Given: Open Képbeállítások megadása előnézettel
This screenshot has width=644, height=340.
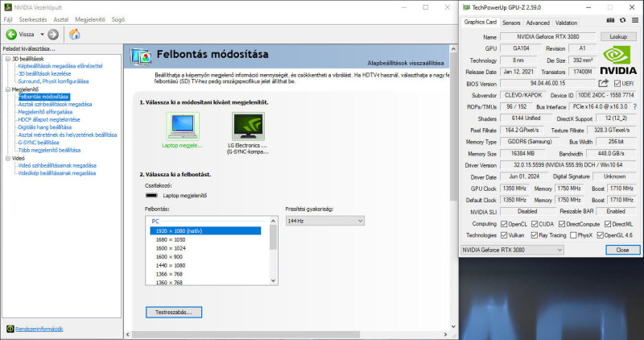Looking at the screenshot, I should coord(60,66).
